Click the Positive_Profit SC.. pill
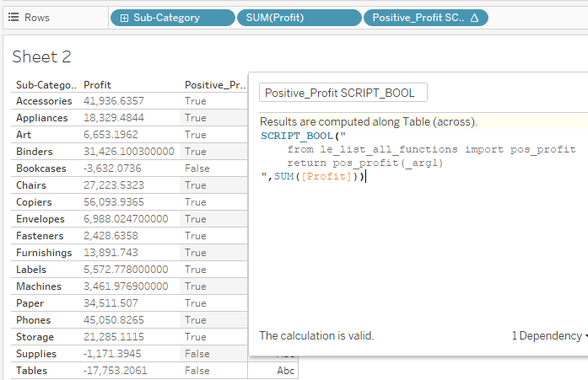Image resolution: width=588 pixels, height=380 pixels. (x=418, y=18)
